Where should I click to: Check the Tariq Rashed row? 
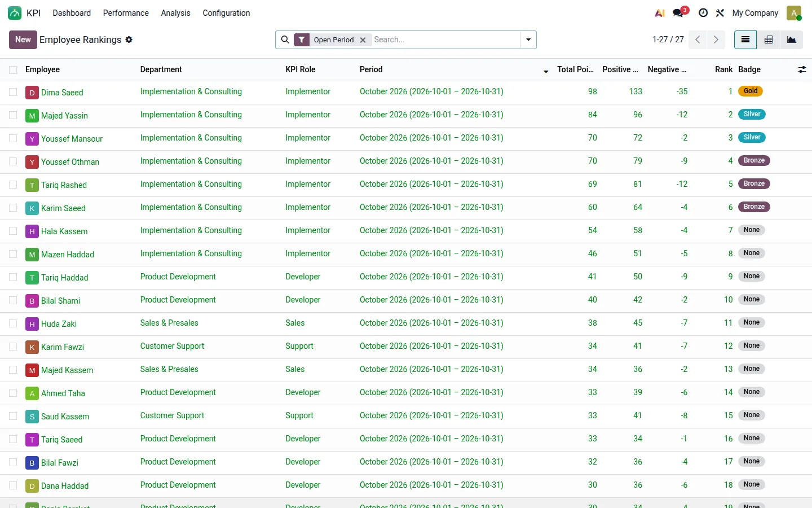coord(13,185)
